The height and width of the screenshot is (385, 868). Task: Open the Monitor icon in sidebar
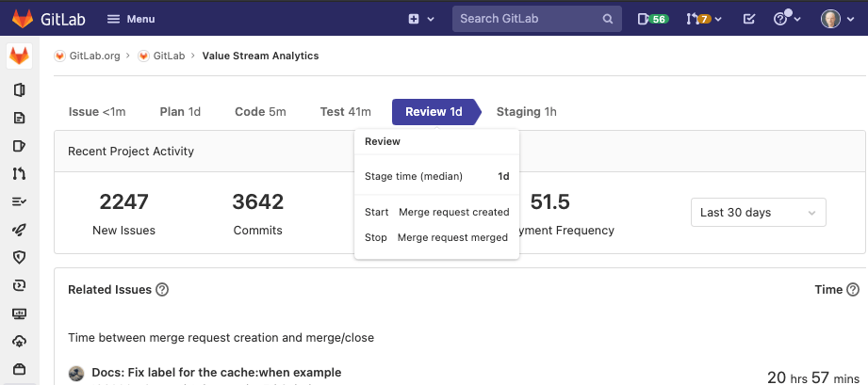[x=20, y=313]
